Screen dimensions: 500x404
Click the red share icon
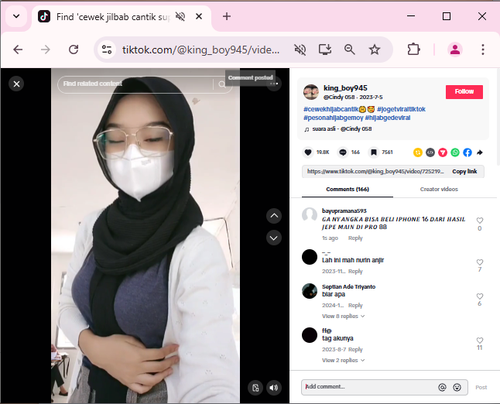(x=443, y=152)
